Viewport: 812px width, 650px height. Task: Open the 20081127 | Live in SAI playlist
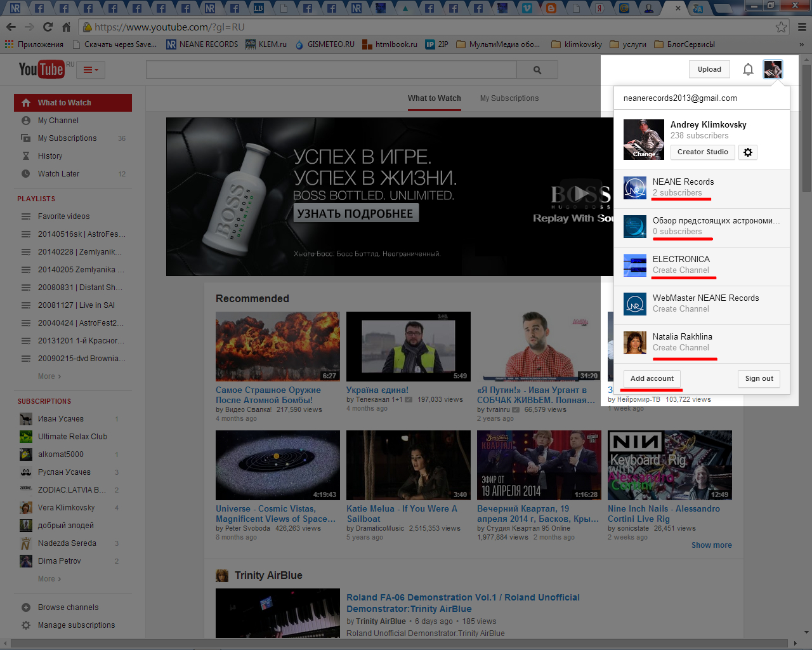[73, 305]
